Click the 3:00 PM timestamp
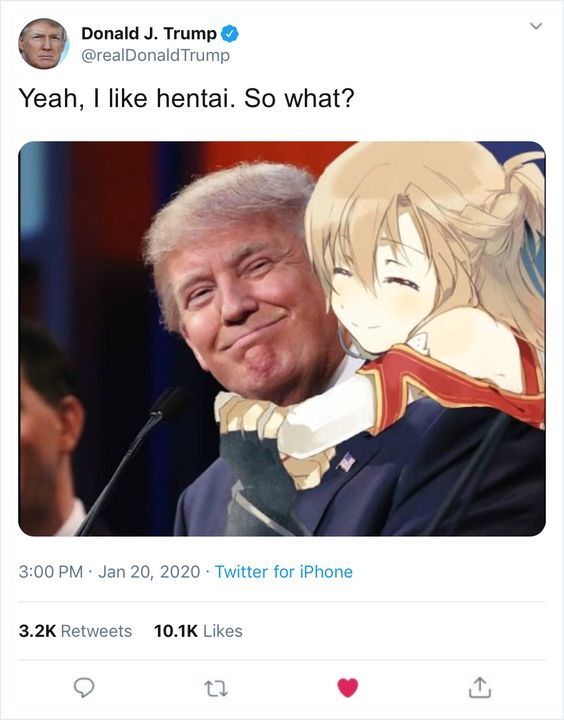This screenshot has width=564, height=720. tap(51, 572)
